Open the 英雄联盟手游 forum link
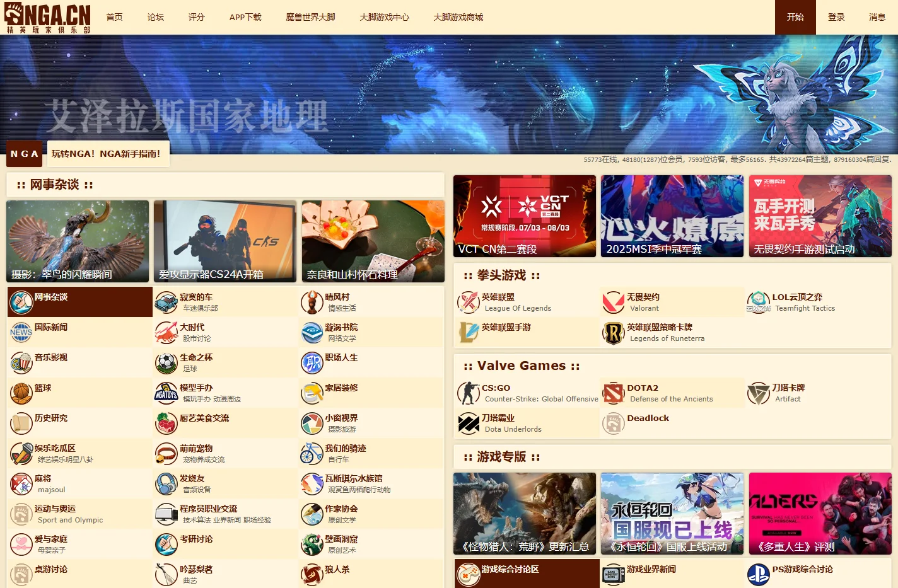The image size is (898, 588). (x=506, y=327)
